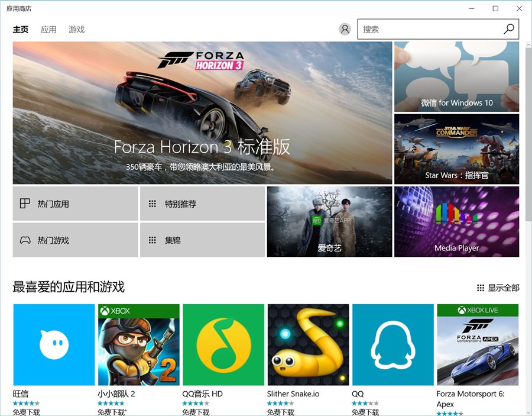This screenshot has width=532, height=416.
Task: Click the 特别推荐 tile icon
Action: (153, 203)
